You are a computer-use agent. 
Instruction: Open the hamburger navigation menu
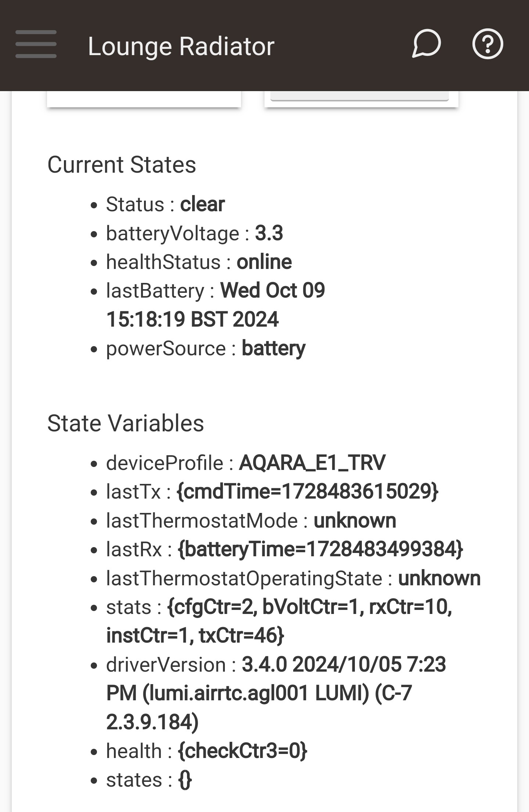(x=36, y=44)
